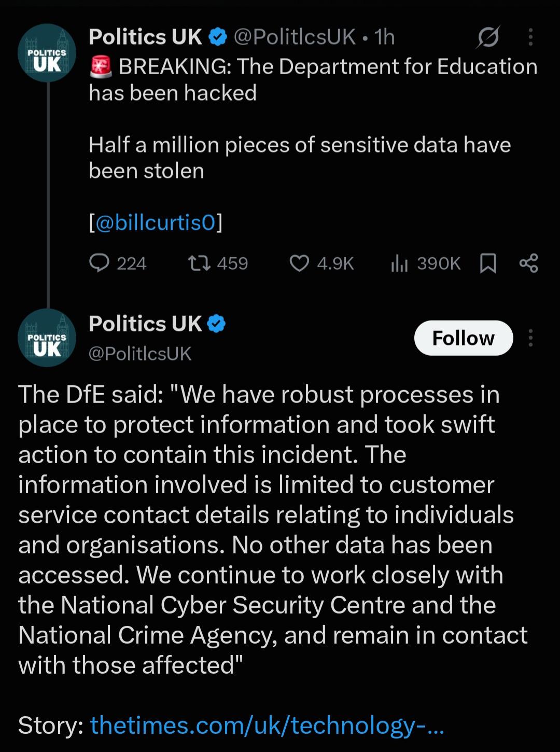The height and width of the screenshot is (752, 560).
Task: View analytics showing 390K views
Action: pos(425,263)
